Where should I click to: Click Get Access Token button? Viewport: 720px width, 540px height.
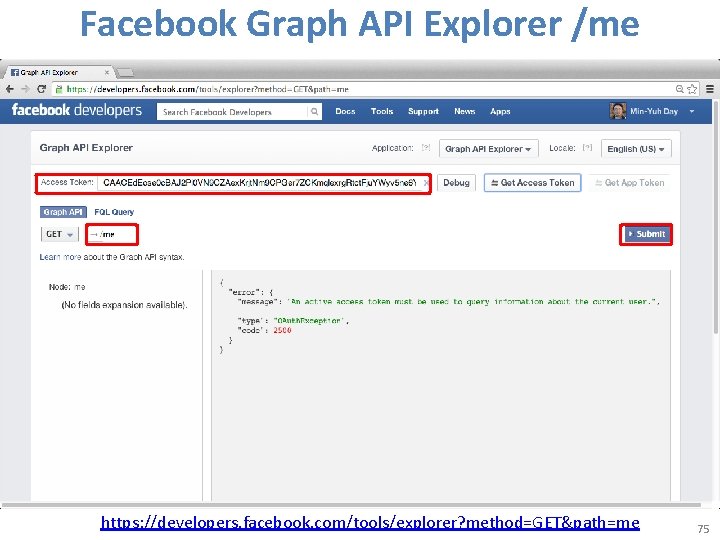(x=533, y=183)
